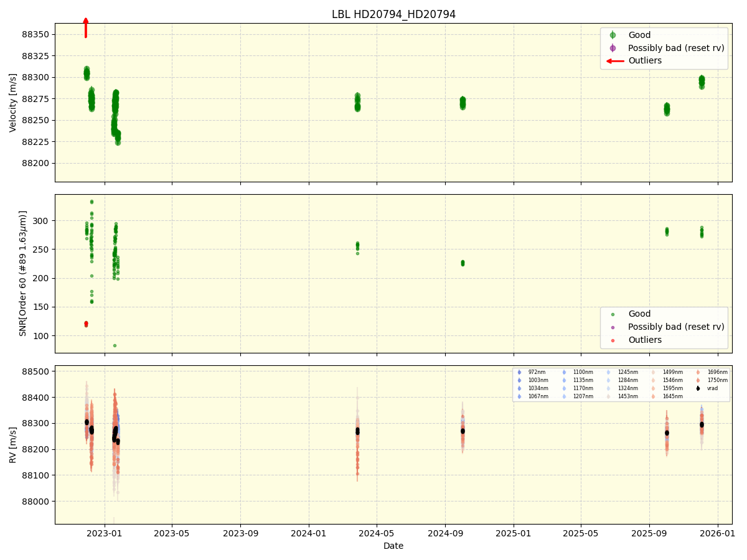Click the 1034nm legend entry

[533, 388]
